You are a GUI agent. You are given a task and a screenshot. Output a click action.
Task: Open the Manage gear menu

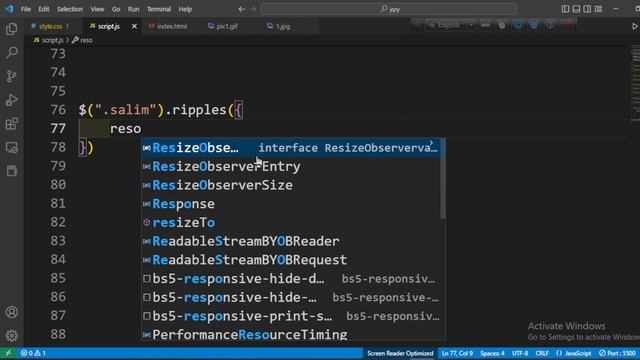pos(12,336)
